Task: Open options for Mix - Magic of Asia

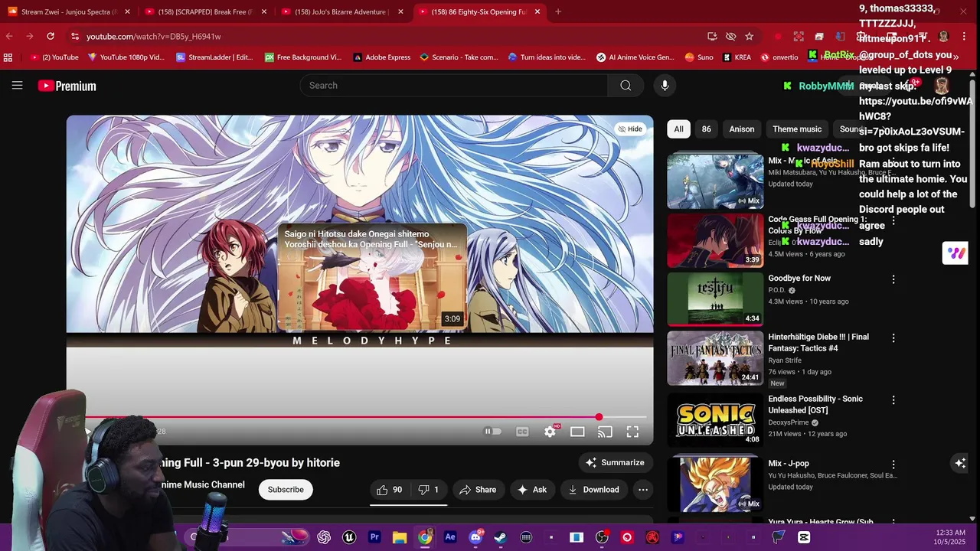Action: click(x=893, y=162)
